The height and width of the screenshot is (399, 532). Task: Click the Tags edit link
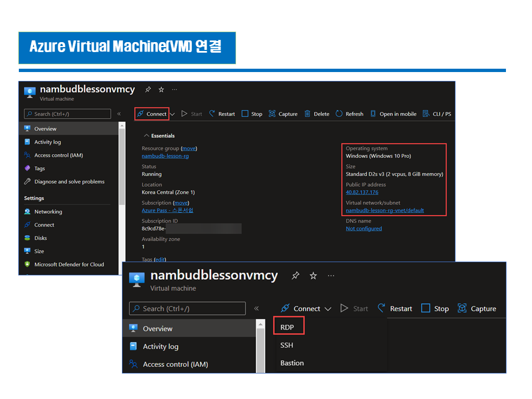coord(160,259)
